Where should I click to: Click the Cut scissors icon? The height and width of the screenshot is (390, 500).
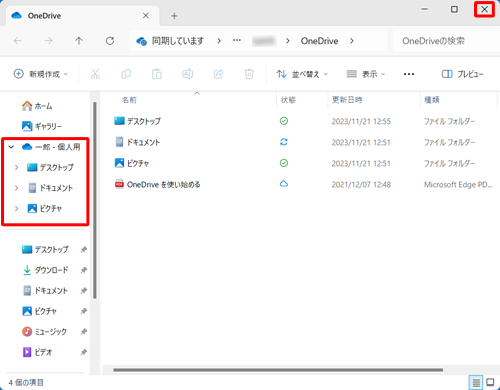click(95, 74)
